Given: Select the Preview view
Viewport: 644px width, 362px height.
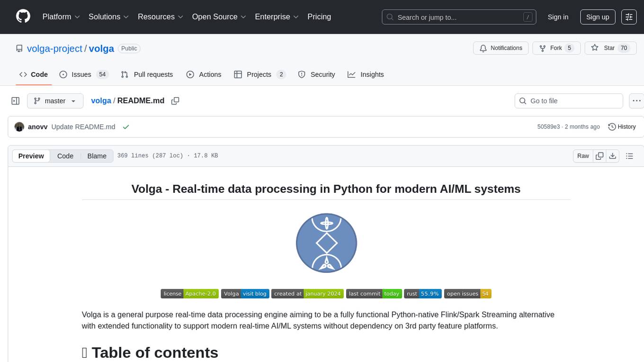Looking at the screenshot, I should (31, 156).
